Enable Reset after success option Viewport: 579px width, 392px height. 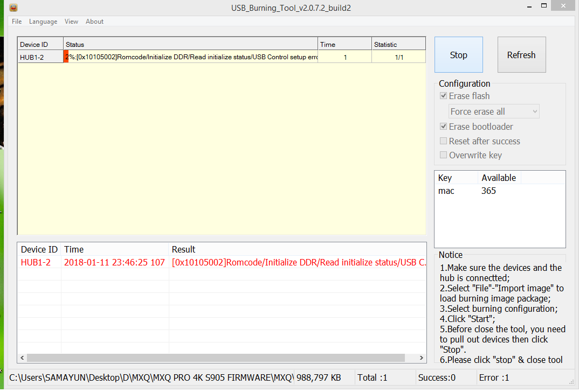coord(444,141)
